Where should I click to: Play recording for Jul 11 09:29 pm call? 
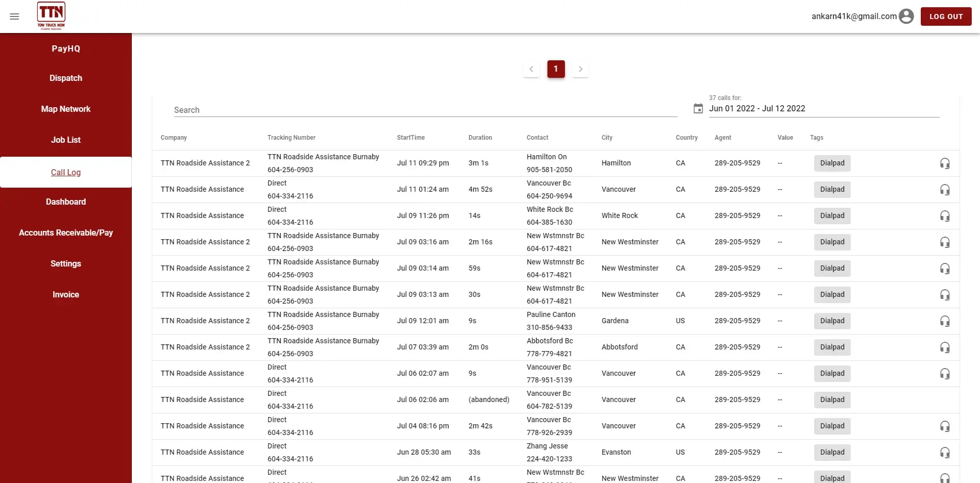tap(944, 163)
